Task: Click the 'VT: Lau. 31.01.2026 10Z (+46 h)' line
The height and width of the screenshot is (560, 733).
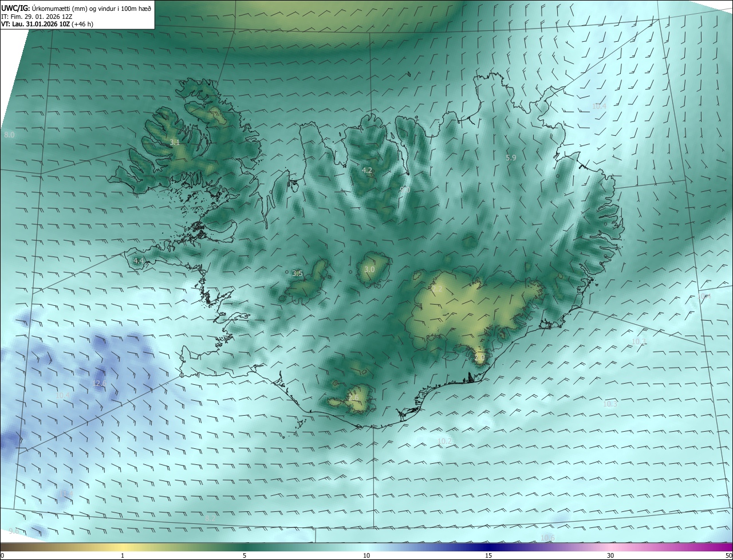Action: [47, 24]
